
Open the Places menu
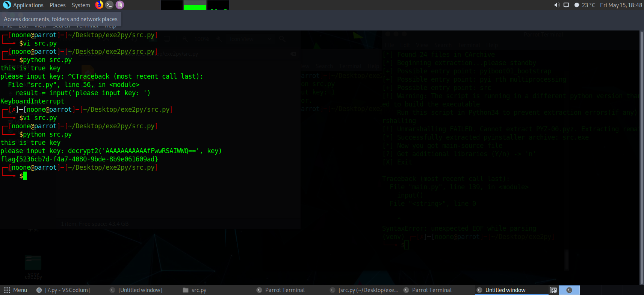[57, 5]
